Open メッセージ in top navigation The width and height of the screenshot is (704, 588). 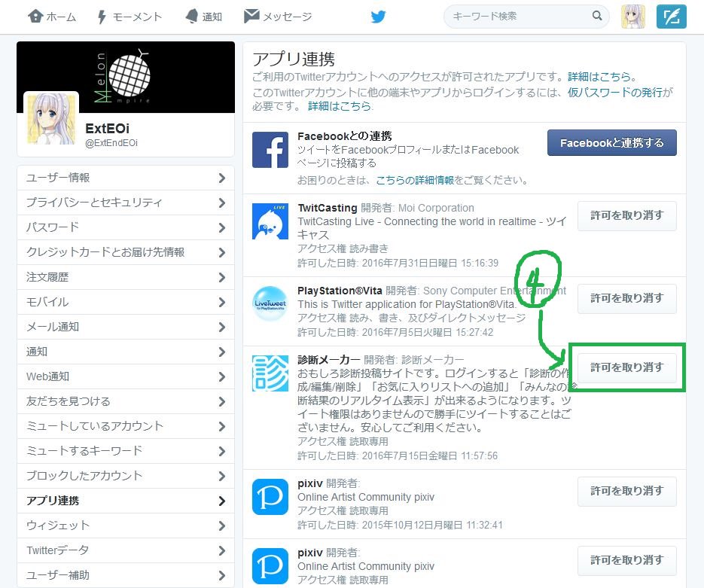coord(278,17)
